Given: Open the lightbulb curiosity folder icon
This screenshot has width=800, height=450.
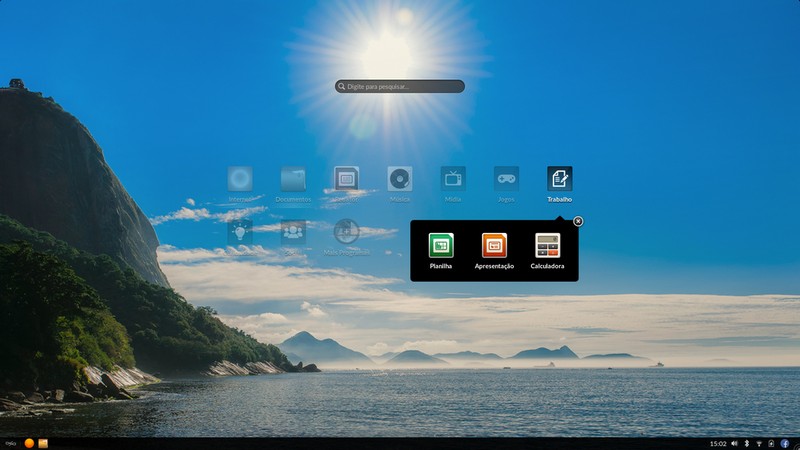Looking at the screenshot, I should (x=239, y=232).
